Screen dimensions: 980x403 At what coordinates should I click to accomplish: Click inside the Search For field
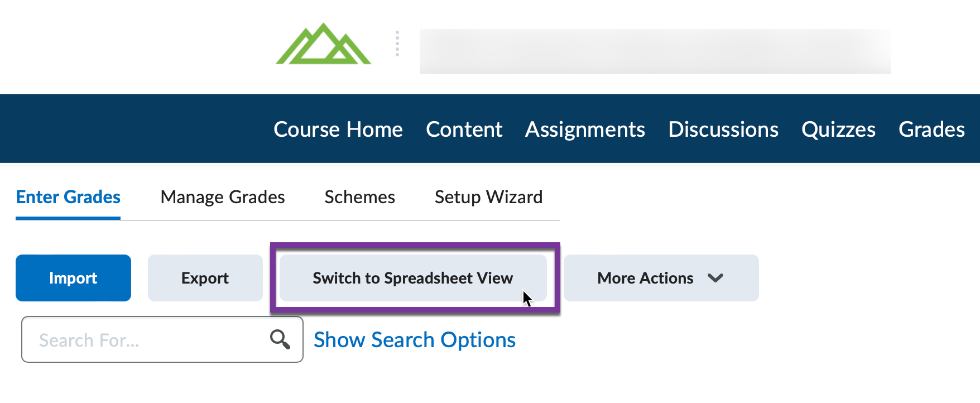point(140,339)
